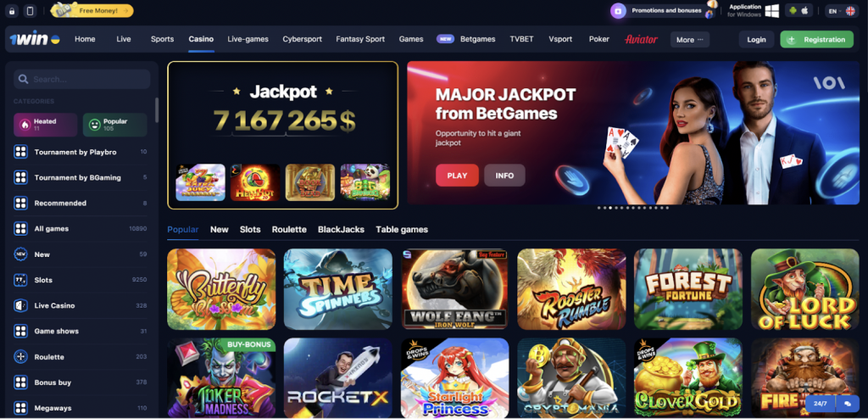The width and height of the screenshot is (868, 419).
Task: Click the 1win logo
Action: (35, 39)
